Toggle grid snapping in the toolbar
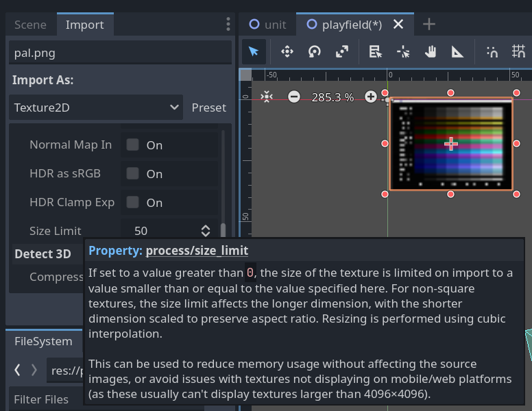 518,52
